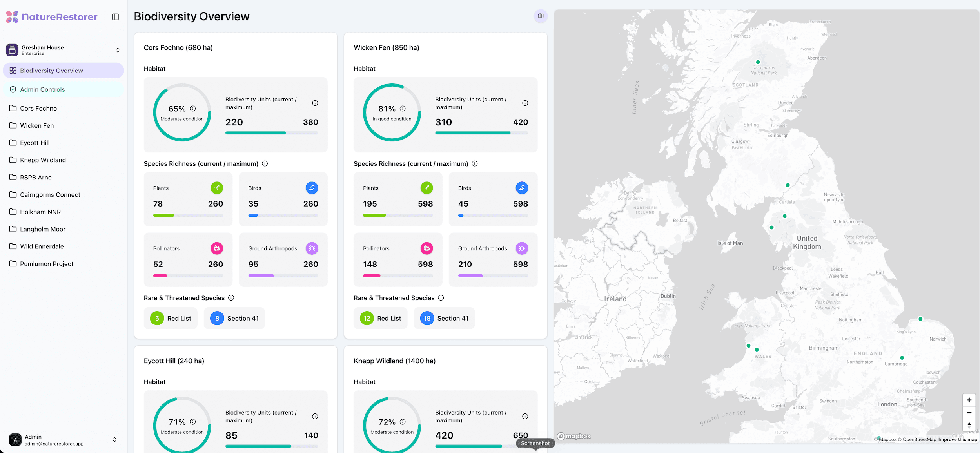Open the Improve this map link
The image size is (980, 453).
pyautogui.click(x=958, y=439)
